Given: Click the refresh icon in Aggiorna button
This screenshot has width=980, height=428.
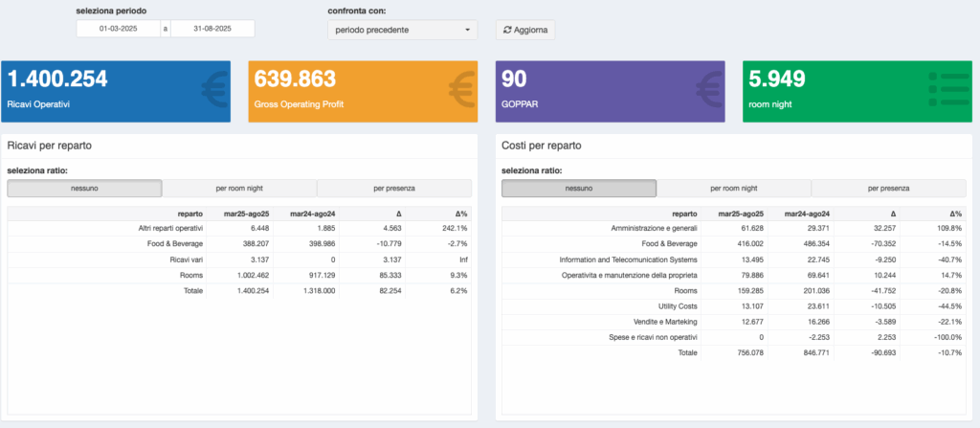Looking at the screenshot, I should click(507, 30).
